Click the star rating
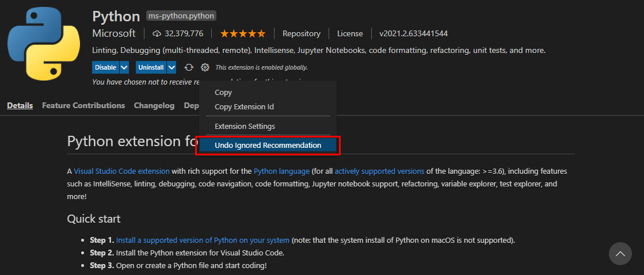Image resolution: width=644 pixels, height=275 pixels. [x=243, y=34]
